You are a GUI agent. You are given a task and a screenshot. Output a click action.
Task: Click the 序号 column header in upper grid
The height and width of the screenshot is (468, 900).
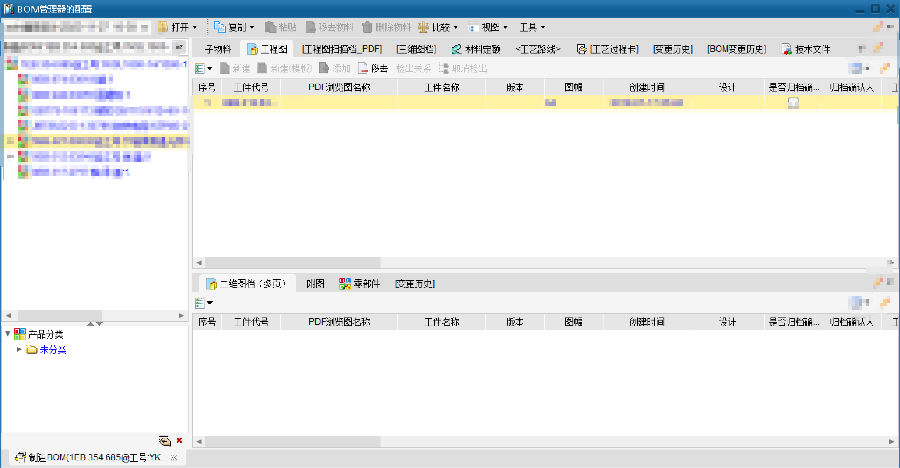[x=207, y=87]
